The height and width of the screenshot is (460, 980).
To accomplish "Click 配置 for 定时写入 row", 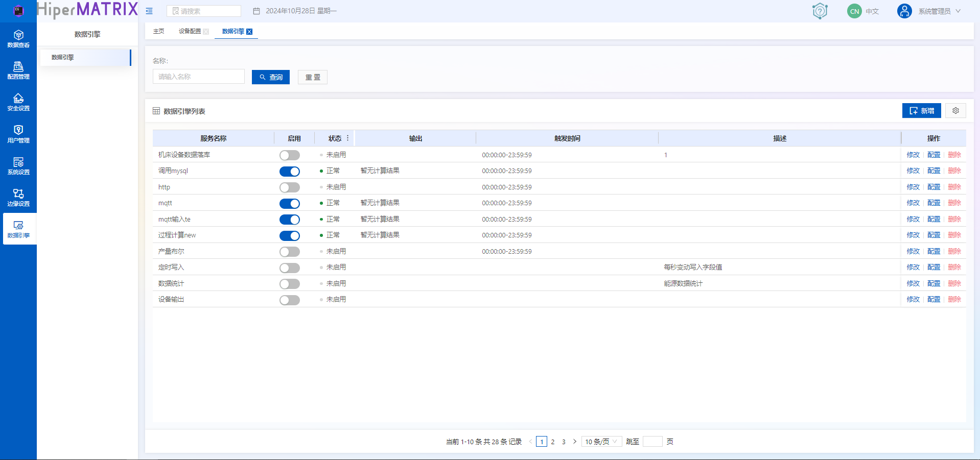I will tap(934, 267).
